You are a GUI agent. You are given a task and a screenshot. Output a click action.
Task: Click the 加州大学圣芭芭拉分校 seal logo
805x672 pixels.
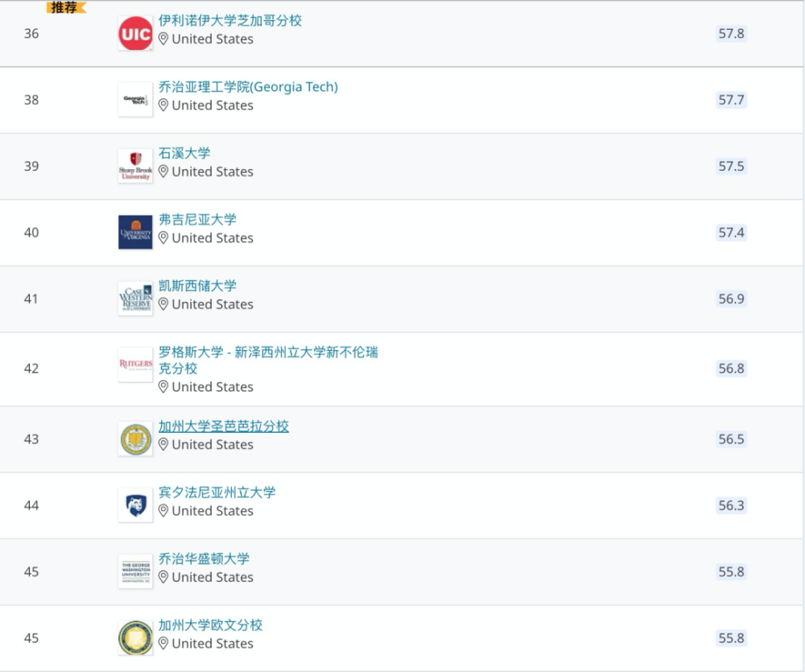coord(135,439)
